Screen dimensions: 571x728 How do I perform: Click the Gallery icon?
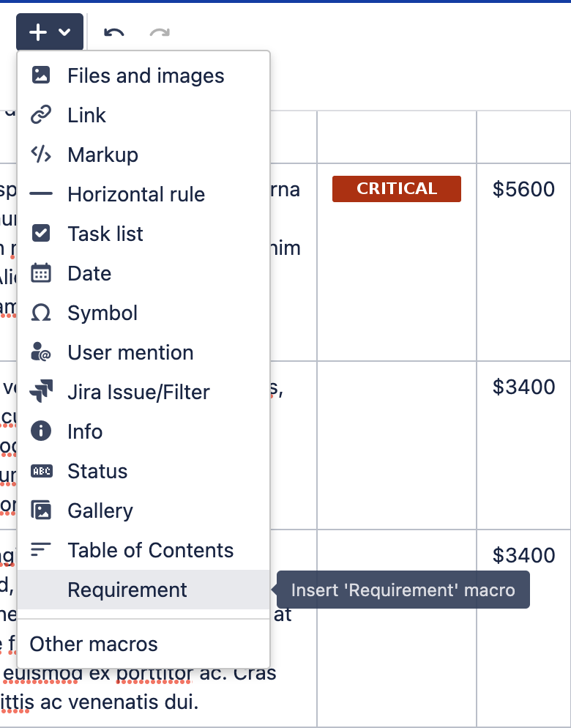point(41,510)
